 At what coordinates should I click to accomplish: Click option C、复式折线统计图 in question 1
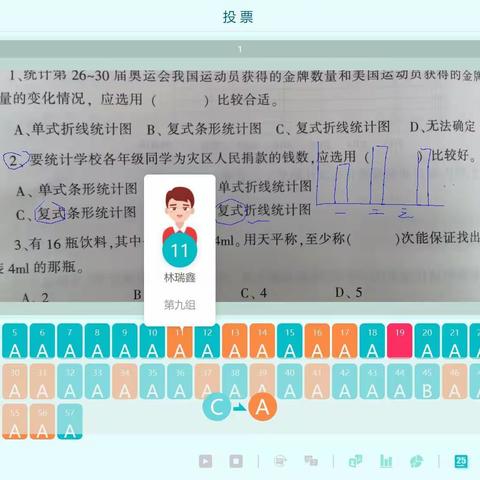point(333,128)
